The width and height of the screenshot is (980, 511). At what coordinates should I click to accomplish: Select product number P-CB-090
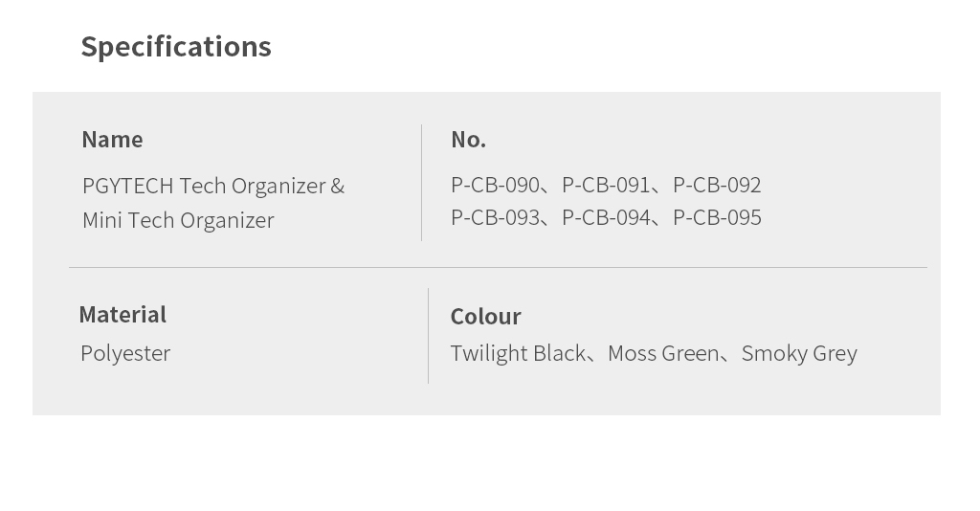tap(495, 185)
